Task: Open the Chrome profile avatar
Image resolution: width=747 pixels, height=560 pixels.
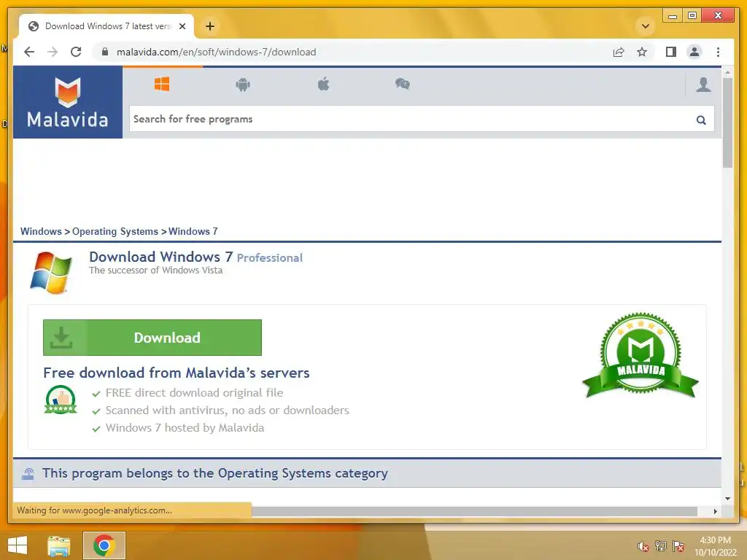Action: coord(694,52)
